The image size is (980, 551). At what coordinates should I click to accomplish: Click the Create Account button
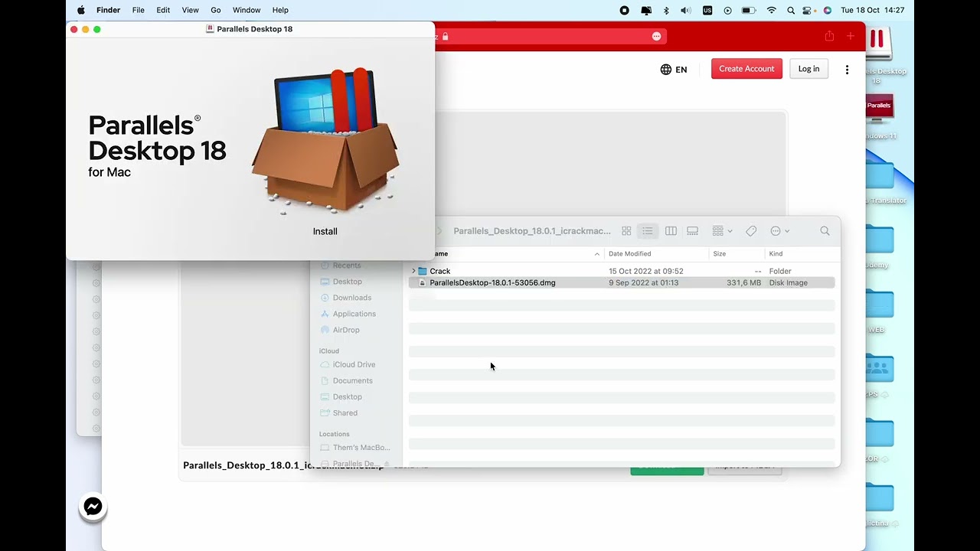coord(746,69)
